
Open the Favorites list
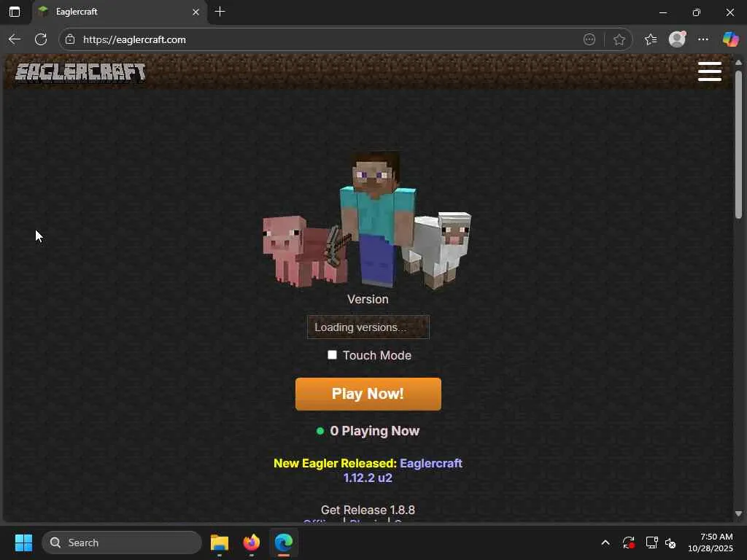click(650, 39)
